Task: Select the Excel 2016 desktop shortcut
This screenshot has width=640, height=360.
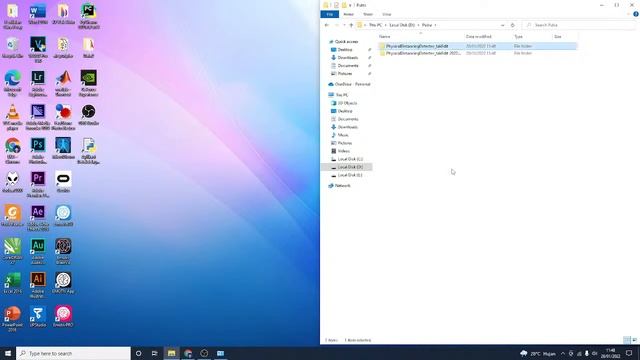Action: click(13, 283)
